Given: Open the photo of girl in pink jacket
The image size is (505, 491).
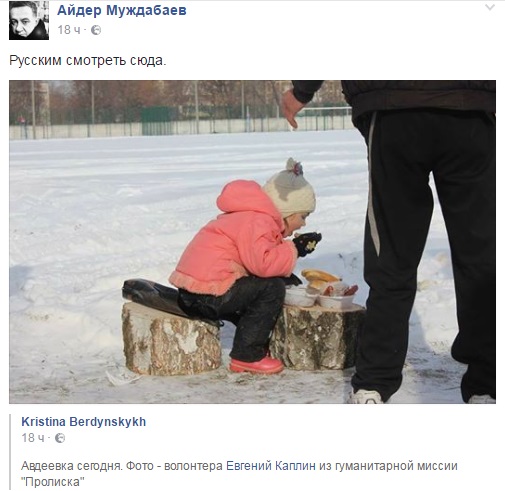Looking at the screenshot, I should 252,242.
